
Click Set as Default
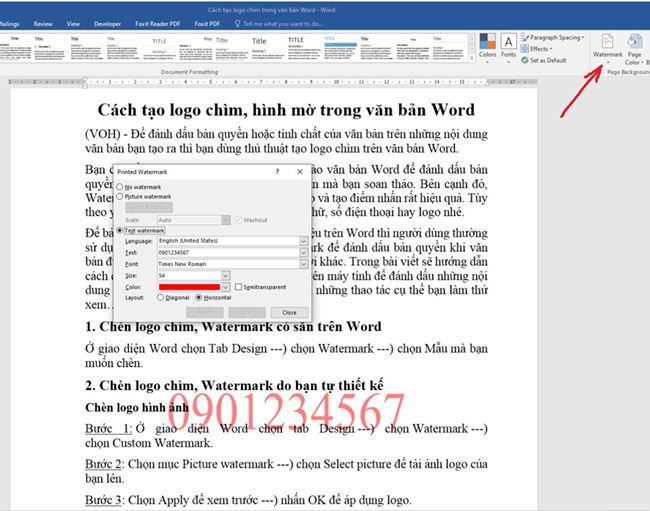point(544,61)
